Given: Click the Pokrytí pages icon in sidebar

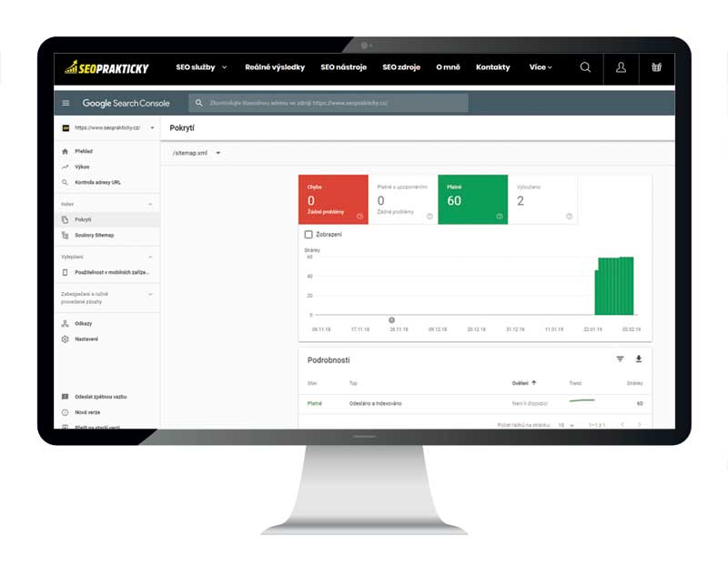Looking at the screenshot, I should coord(65,219).
